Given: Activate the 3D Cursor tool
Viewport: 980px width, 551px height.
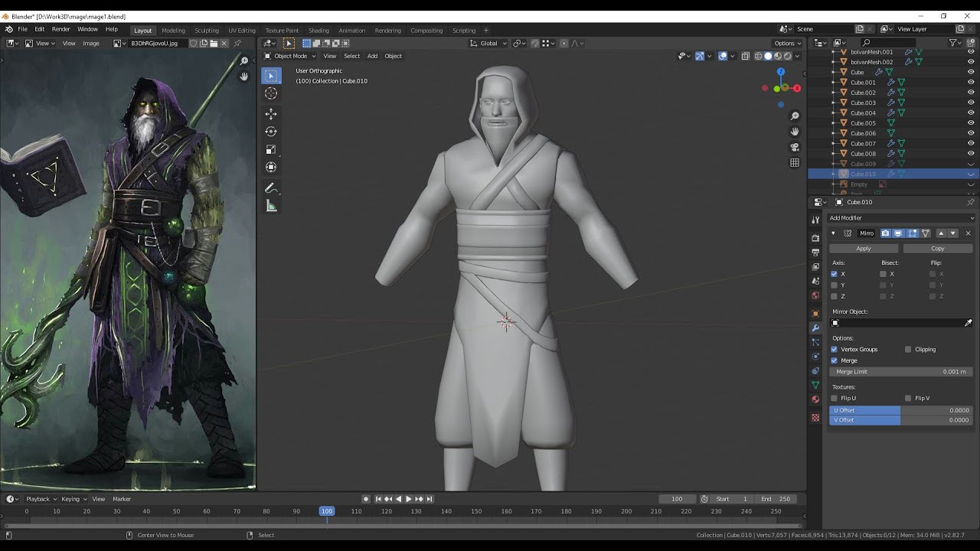Looking at the screenshot, I should coord(271,93).
